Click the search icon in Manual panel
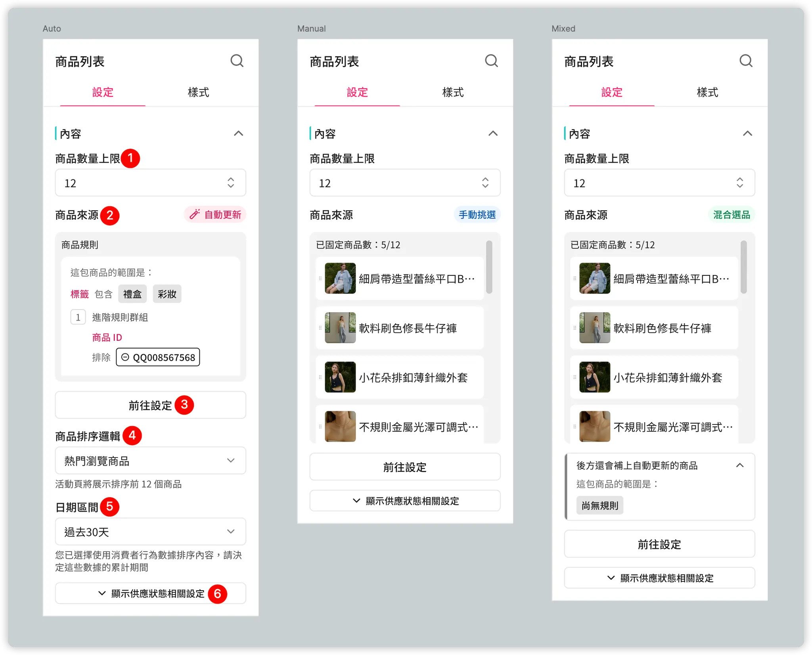Image resolution: width=812 pixels, height=655 pixels. point(491,61)
